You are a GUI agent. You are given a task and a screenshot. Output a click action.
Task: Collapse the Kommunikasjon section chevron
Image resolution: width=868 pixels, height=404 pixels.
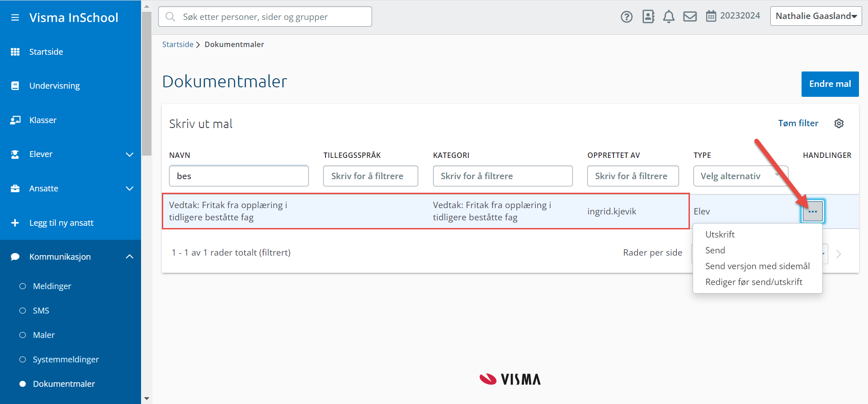tap(129, 257)
